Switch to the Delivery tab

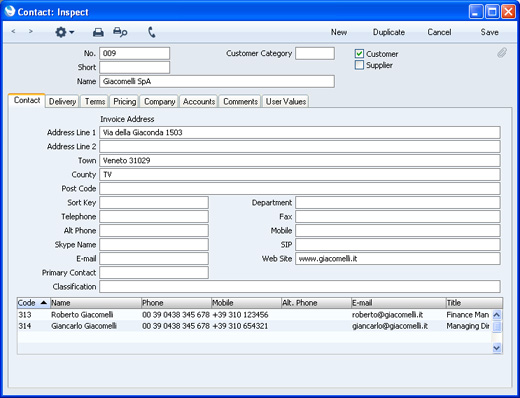click(62, 101)
